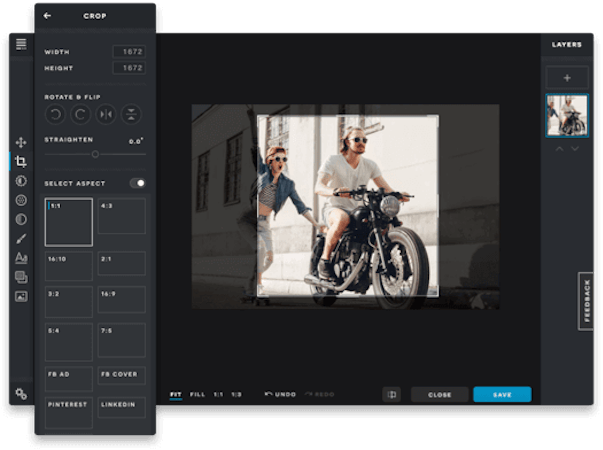Screen dimensions: 603x450
Task: Flip image vertically
Action: coord(131,114)
